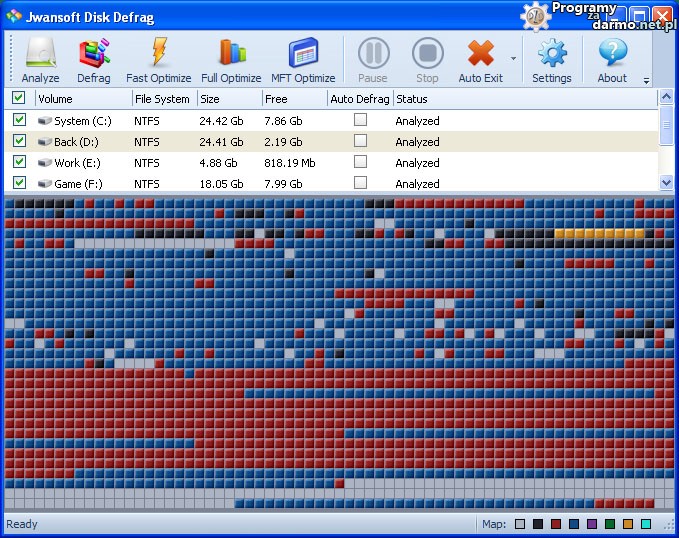Launch Full Optimize
The image size is (679, 538).
(x=231, y=59)
